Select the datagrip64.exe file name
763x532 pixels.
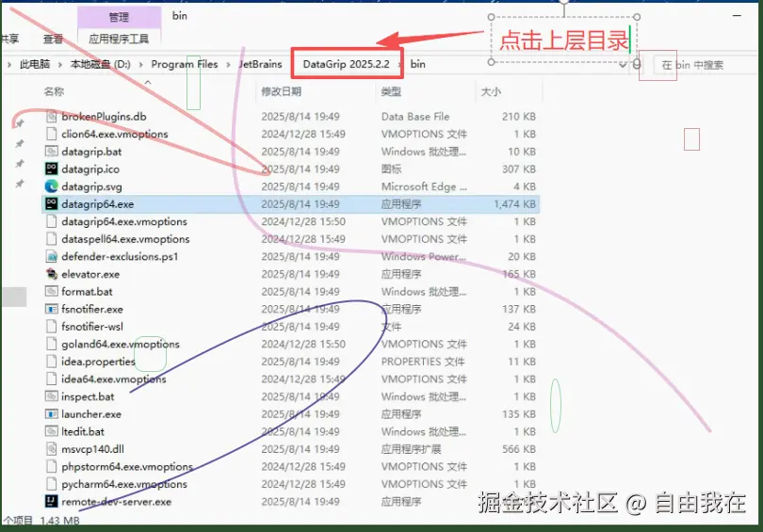[98, 203]
